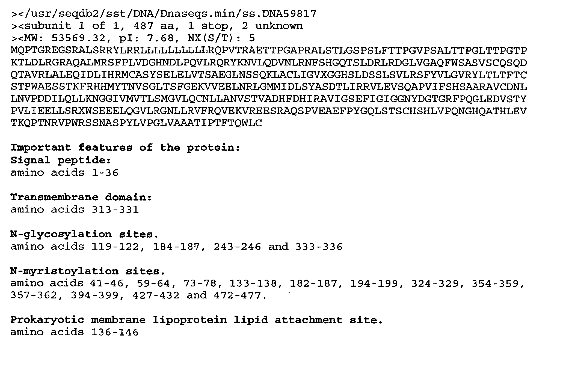This screenshot has height=392, width=569.
Task: Click sequence line starting with LNVPDDILQLLKNGG
Action: [269, 99]
